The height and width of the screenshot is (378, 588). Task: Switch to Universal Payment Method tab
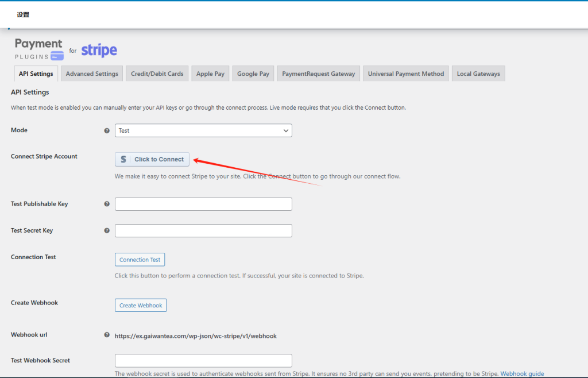pos(406,74)
